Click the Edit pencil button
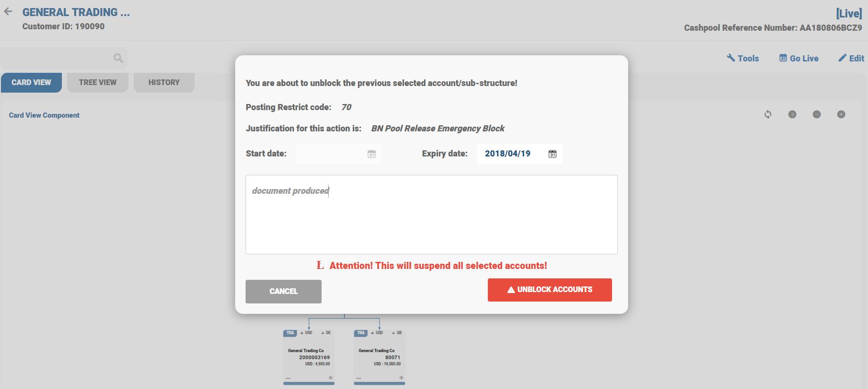This screenshot has height=389, width=868. pyautogui.click(x=851, y=58)
